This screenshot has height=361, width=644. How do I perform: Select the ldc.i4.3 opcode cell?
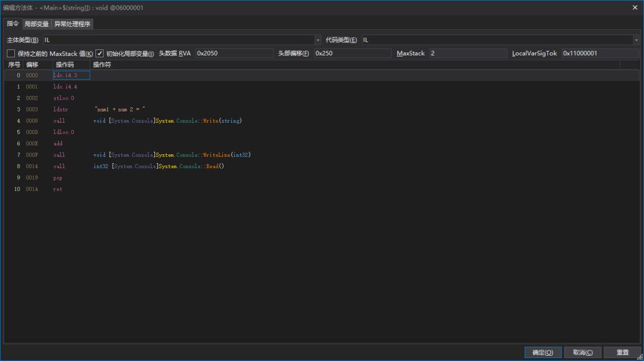[x=66, y=76]
